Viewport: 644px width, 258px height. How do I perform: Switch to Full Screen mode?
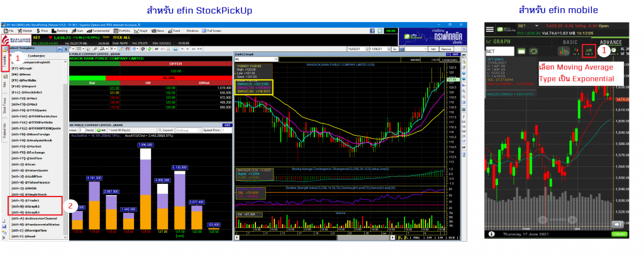[x=211, y=31]
